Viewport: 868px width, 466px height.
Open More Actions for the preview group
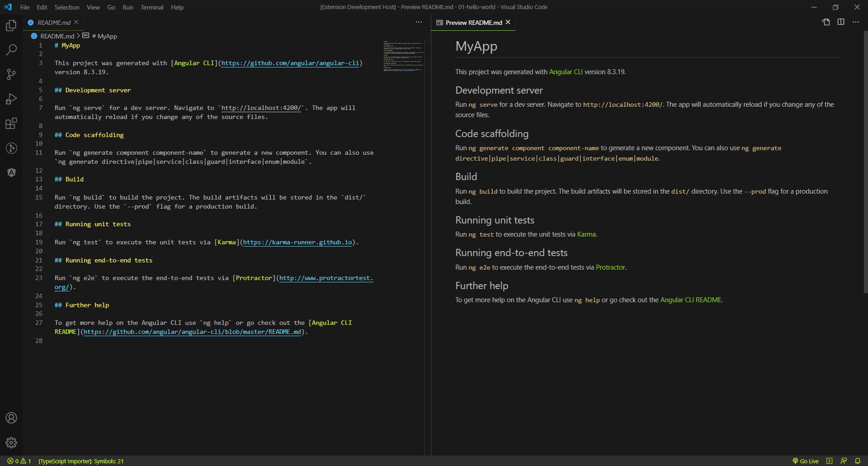(x=856, y=22)
